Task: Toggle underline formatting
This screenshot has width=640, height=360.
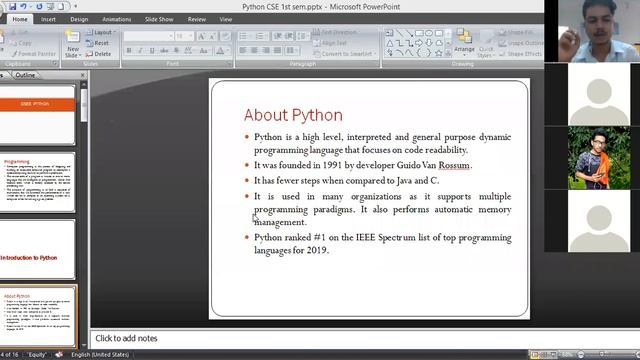Action: click(x=152, y=51)
